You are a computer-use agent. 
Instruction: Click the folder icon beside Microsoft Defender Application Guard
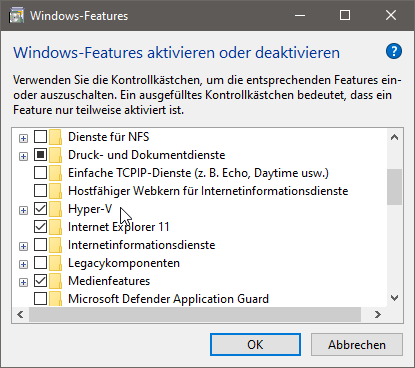click(x=55, y=299)
